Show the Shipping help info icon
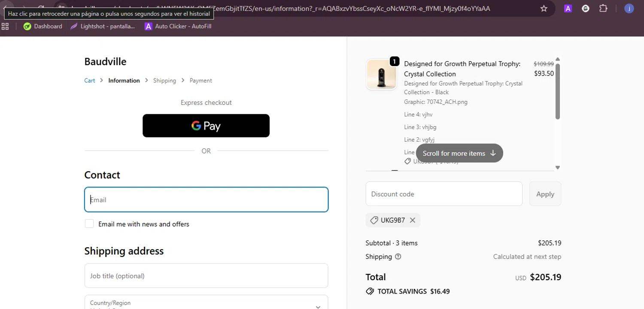The image size is (644, 309). click(x=398, y=257)
